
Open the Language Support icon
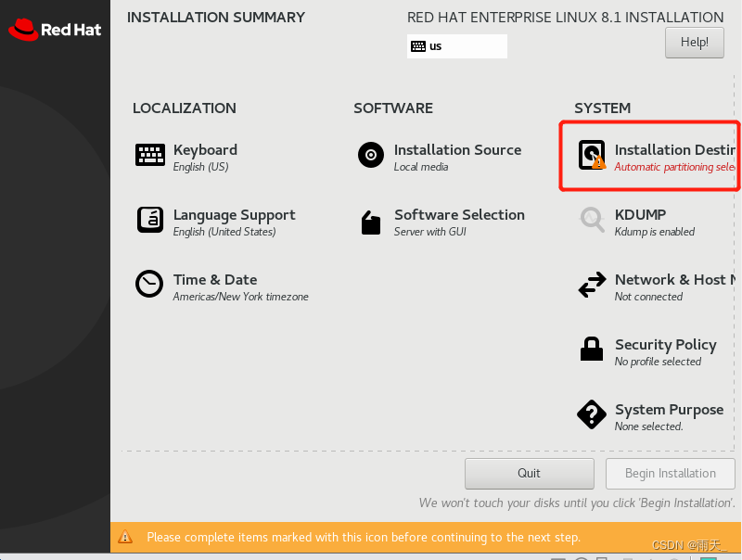coord(150,220)
